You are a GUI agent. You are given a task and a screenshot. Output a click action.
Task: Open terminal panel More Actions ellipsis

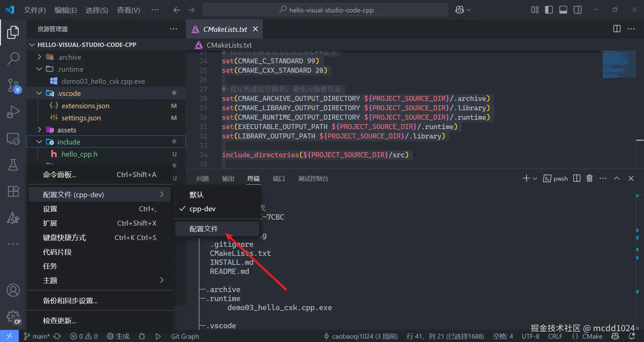point(603,178)
